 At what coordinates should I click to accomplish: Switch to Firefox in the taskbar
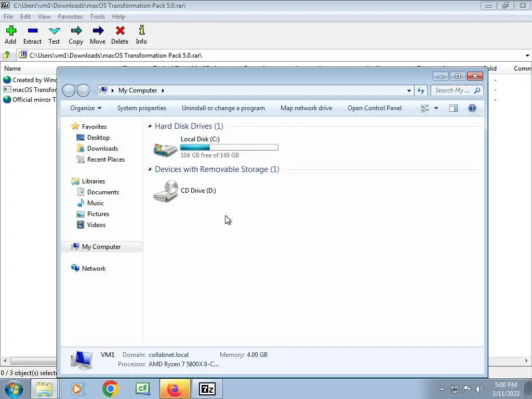[175, 389]
